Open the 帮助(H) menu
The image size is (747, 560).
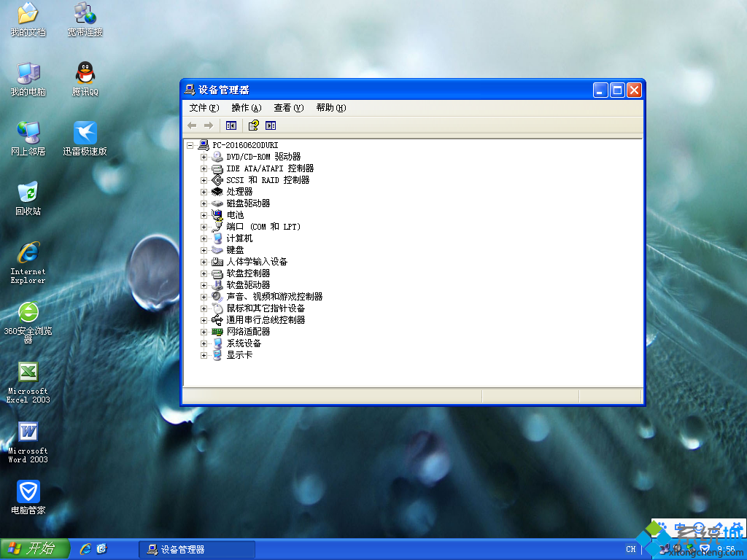pyautogui.click(x=331, y=108)
